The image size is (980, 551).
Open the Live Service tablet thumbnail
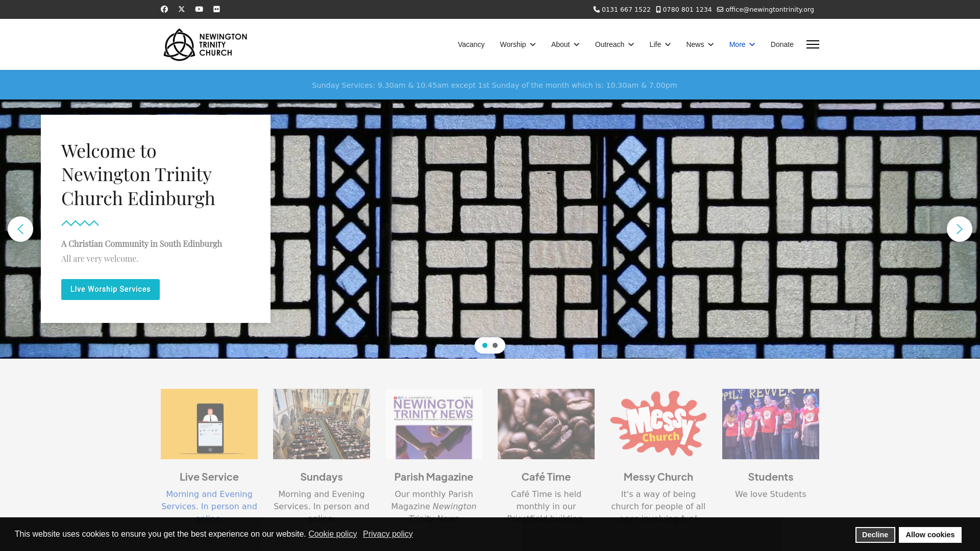click(x=209, y=424)
